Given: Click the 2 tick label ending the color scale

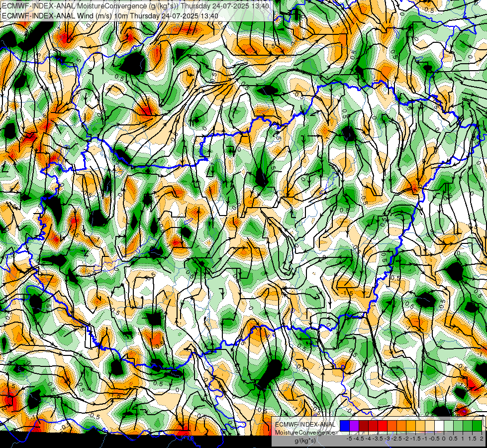Looking at the screenshot, I should [482, 439].
